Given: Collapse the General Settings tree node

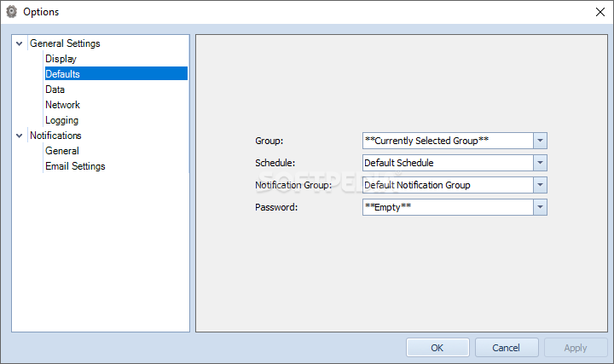Looking at the screenshot, I should 20,43.
